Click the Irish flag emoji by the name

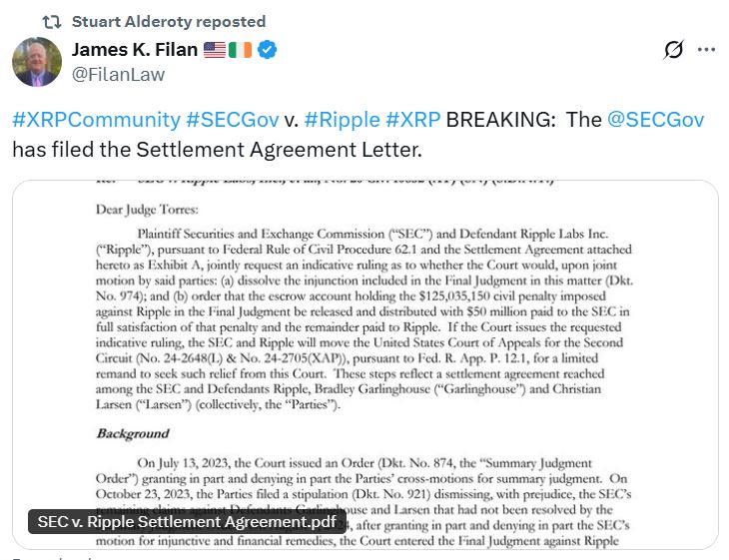(x=240, y=50)
